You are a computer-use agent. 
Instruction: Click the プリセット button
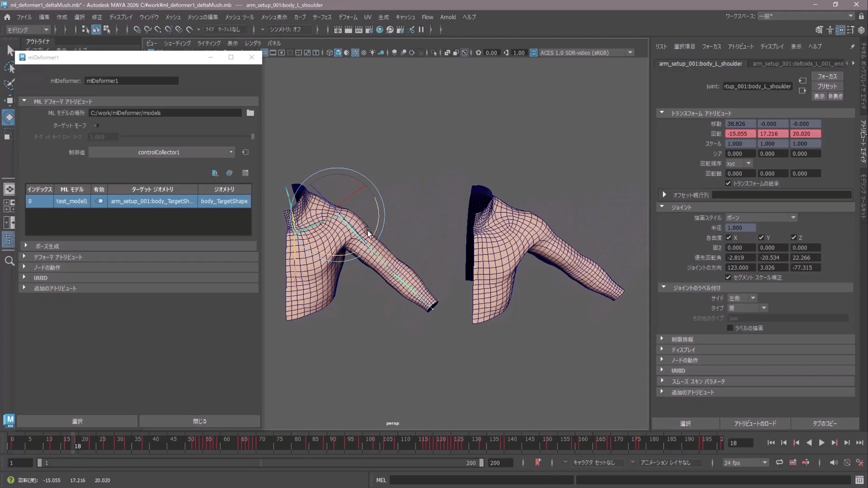(827, 86)
